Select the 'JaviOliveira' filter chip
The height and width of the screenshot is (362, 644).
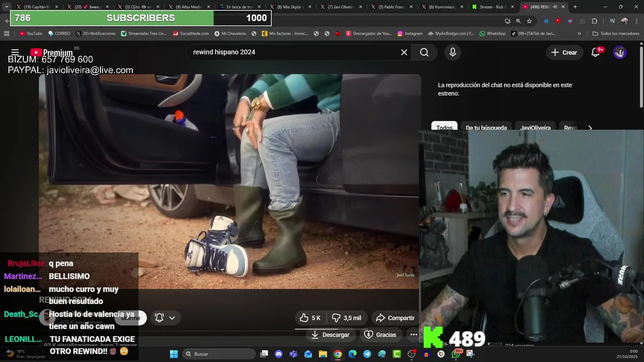point(535,127)
